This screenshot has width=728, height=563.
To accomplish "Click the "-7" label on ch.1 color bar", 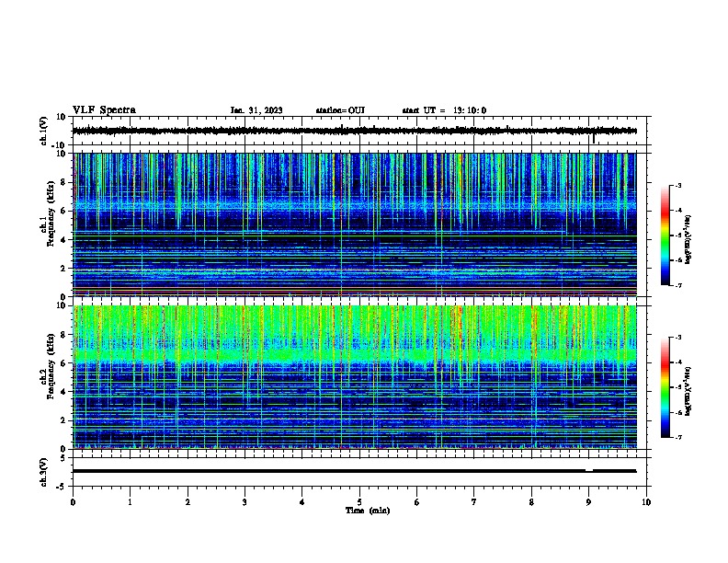I will click(678, 286).
